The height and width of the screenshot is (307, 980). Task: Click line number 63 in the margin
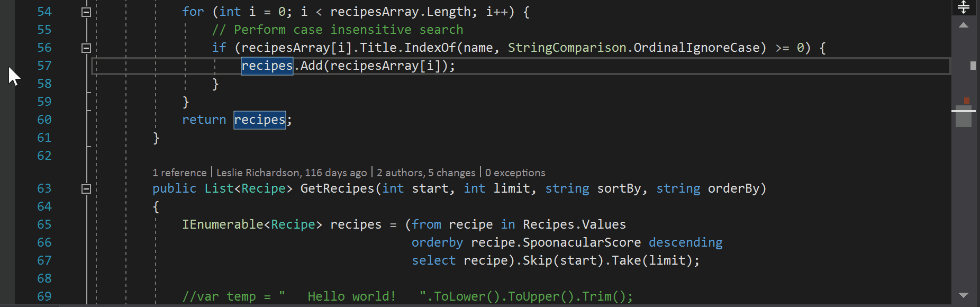[44, 188]
